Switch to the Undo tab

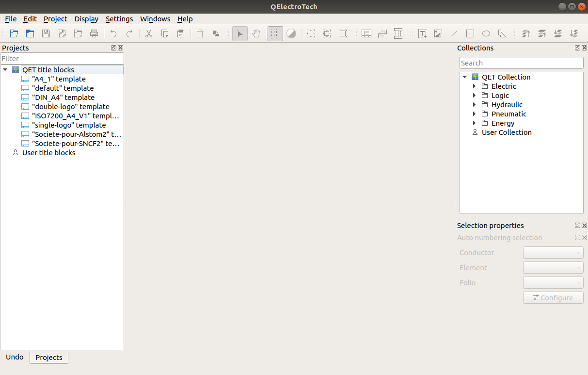pos(15,357)
